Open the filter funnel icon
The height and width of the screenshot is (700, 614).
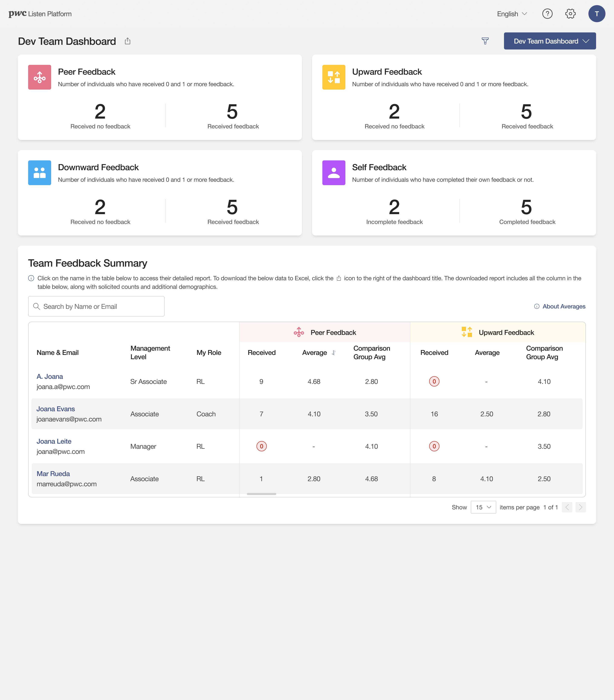[485, 41]
